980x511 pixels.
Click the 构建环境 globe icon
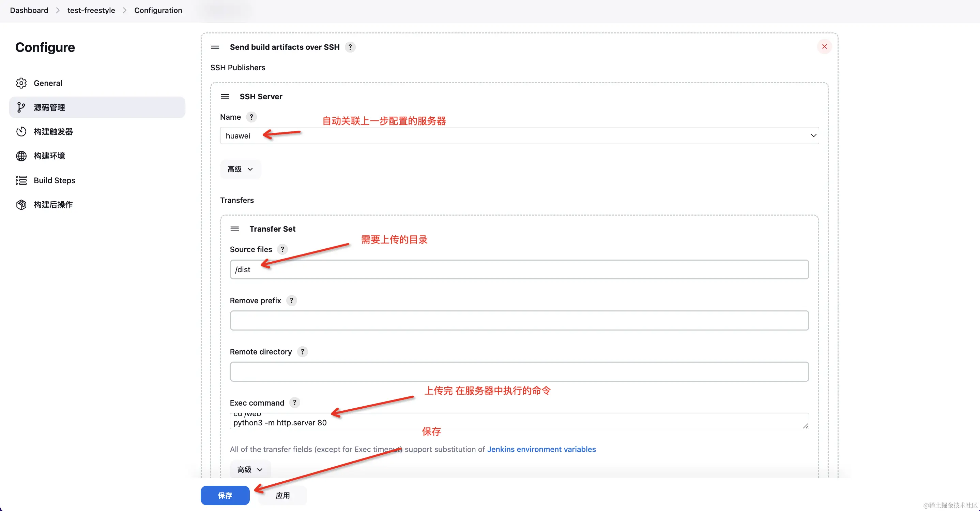(x=21, y=156)
